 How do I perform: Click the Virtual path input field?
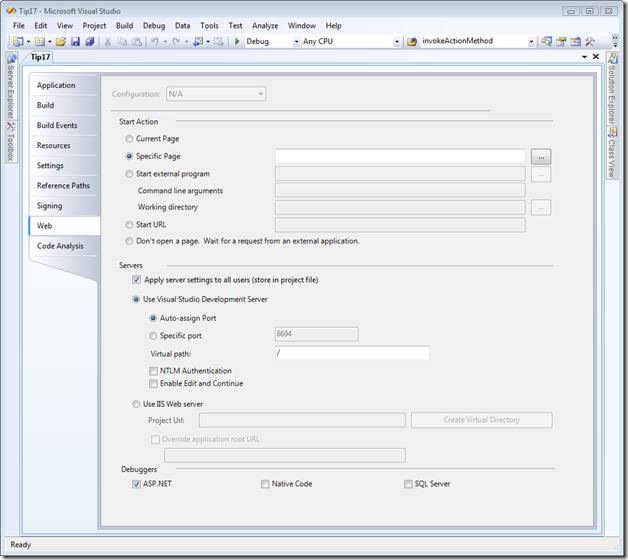click(x=352, y=353)
